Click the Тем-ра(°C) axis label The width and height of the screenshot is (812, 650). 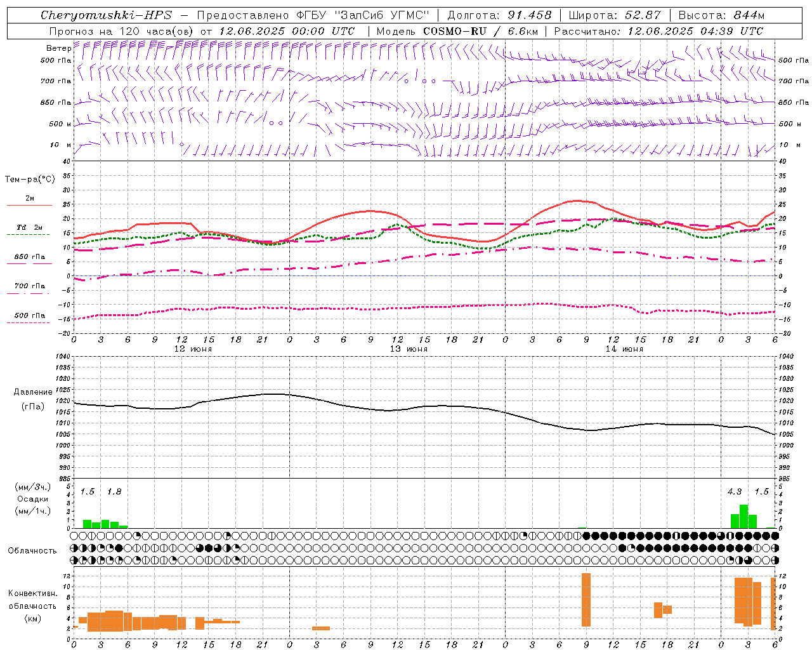tap(30, 180)
